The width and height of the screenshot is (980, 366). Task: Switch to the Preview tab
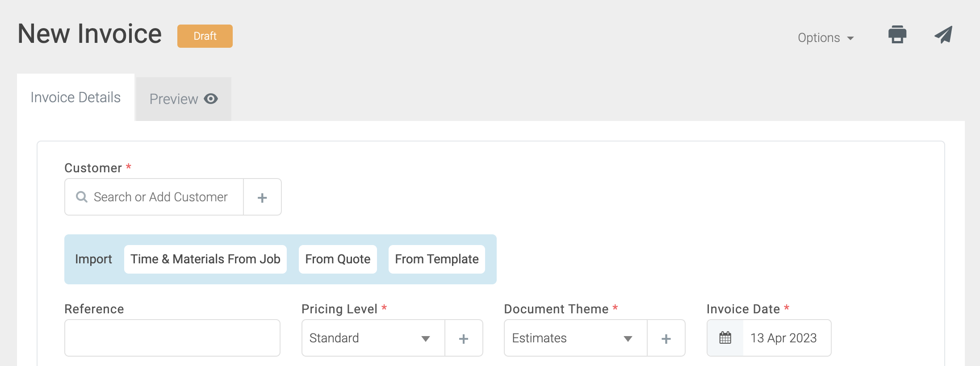184,99
